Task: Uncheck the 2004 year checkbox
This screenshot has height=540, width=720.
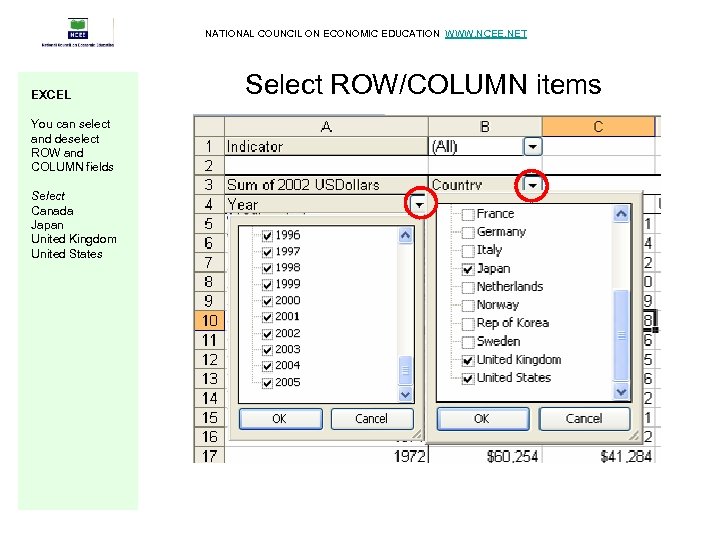Action: pos(267,366)
